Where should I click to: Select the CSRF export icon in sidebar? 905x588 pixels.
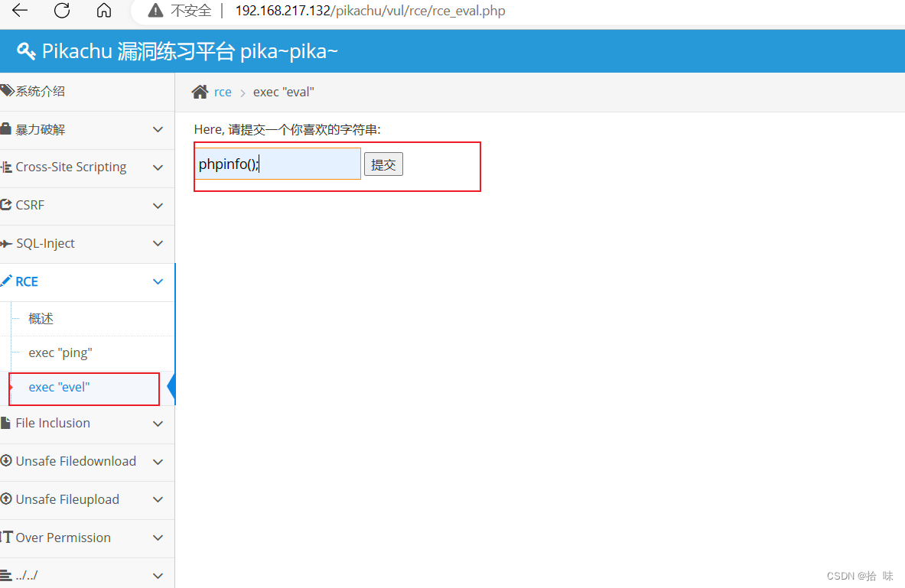click(7, 204)
